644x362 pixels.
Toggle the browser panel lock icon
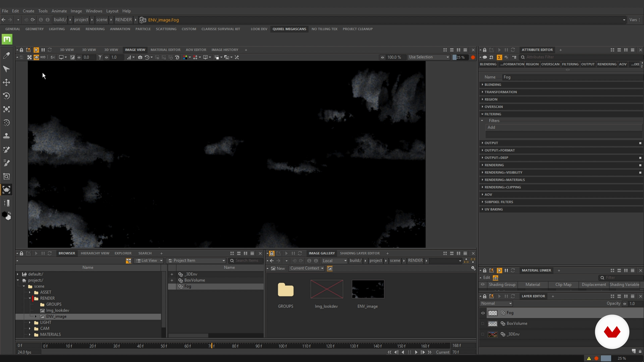pos(21,253)
